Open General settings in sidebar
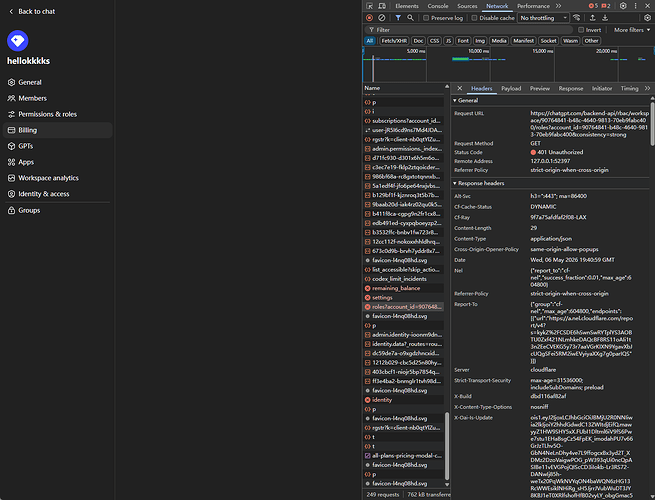This screenshot has height=500, width=655. (57, 82)
